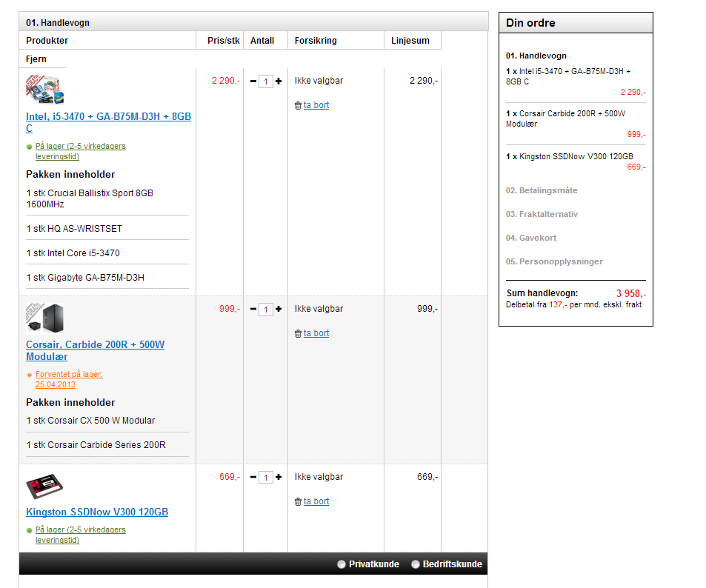The width and height of the screenshot is (706, 588).
Task: Click 1 stk HQ AS-WRISTSET item
Action: (74, 229)
